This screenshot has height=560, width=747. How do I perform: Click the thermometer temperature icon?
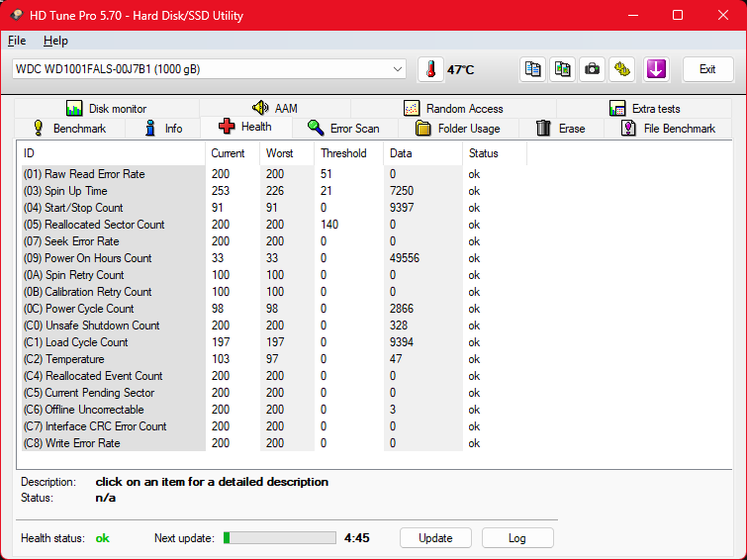430,69
